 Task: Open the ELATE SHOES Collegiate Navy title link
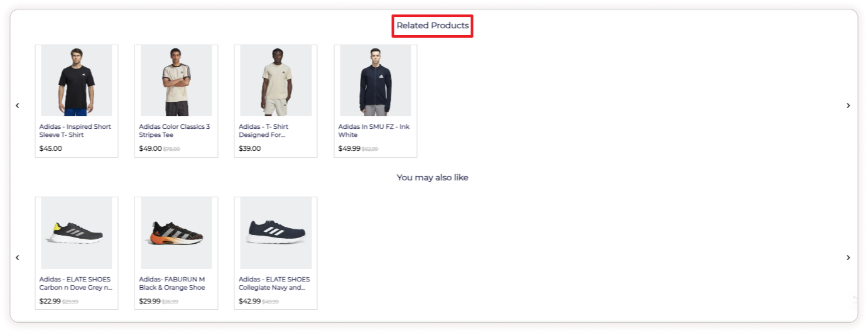click(x=274, y=283)
